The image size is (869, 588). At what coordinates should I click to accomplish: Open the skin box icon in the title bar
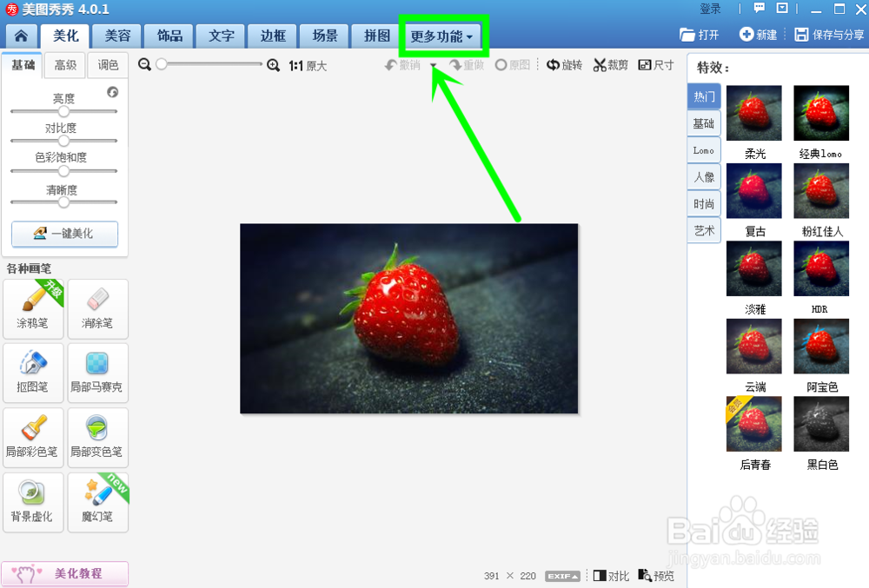[782, 9]
